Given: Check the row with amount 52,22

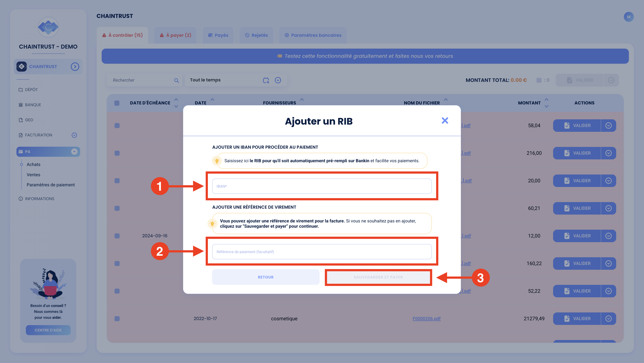Looking at the screenshot, I should (117, 291).
